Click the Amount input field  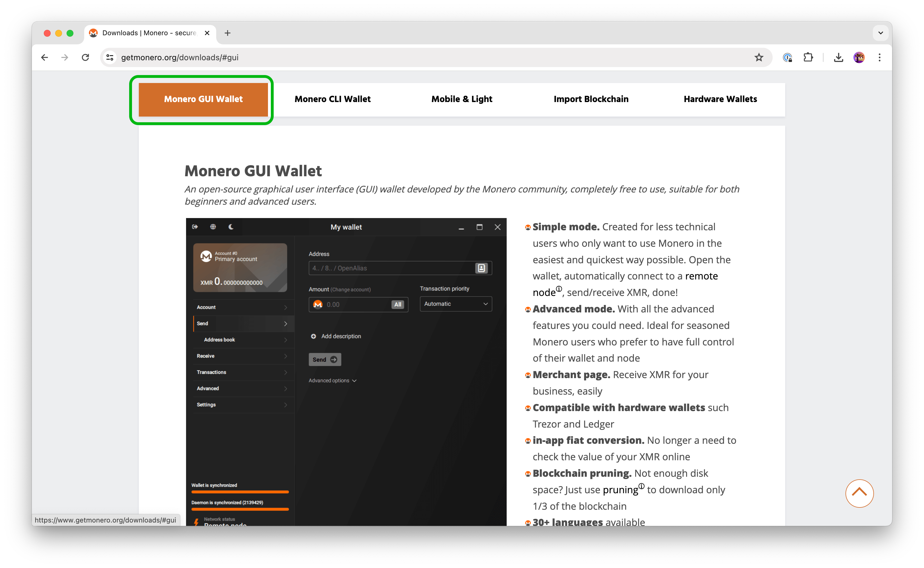click(x=358, y=305)
